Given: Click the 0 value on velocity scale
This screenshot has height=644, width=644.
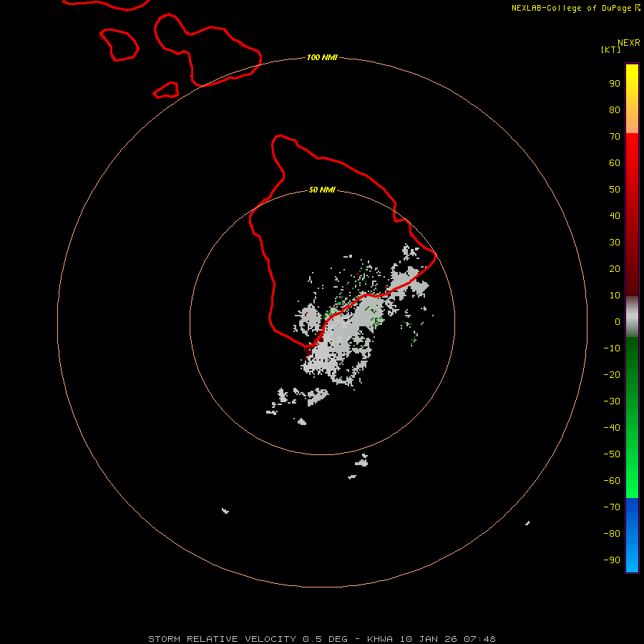Looking at the screenshot, I should (x=618, y=321).
